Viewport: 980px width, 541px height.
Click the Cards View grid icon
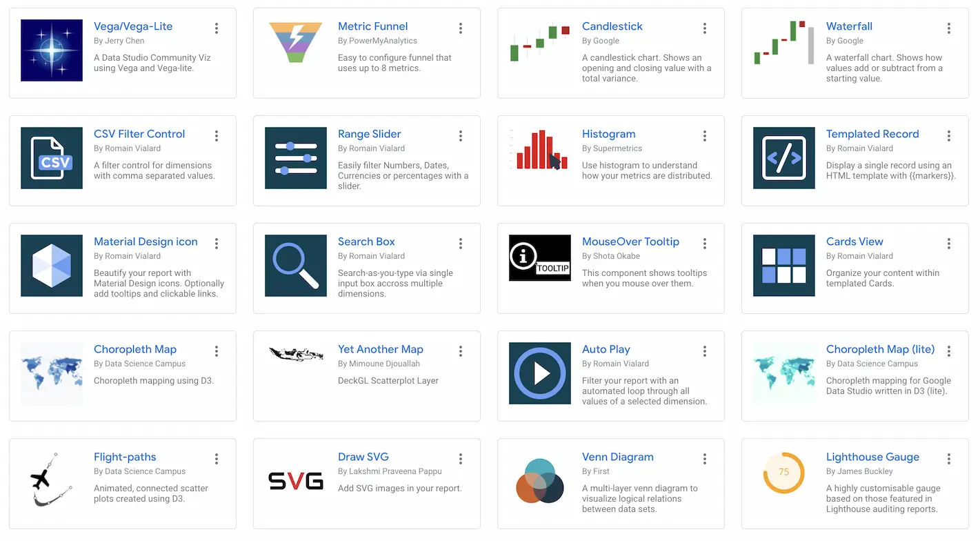[x=784, y=266]
